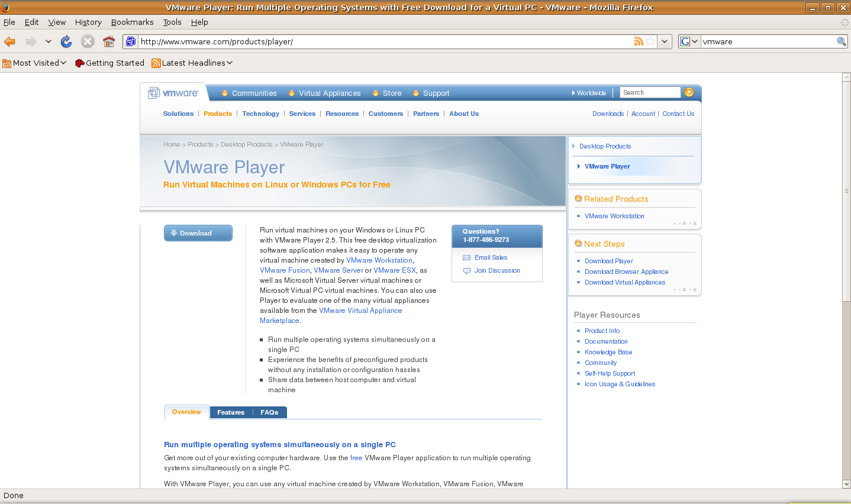Click the Most Visited bookmark folder icon

pyautogui.click(x=7, y=63)
